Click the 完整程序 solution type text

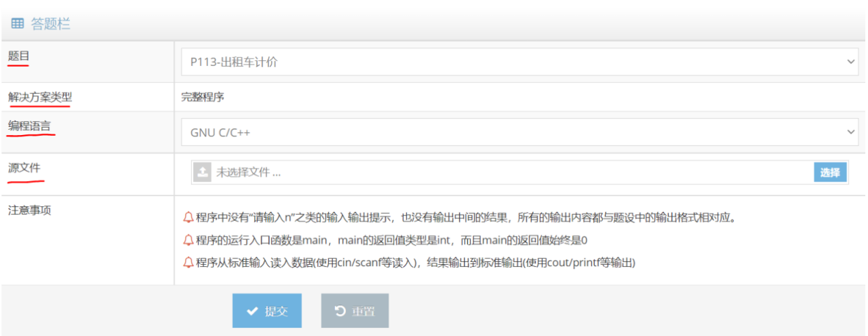tap(203, 97)
